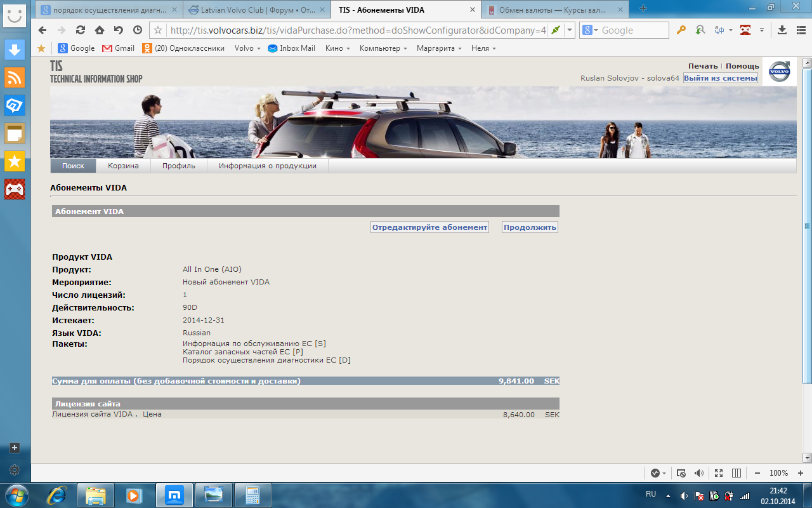Toggle full screen mode in status bar

[x=718, y=473]
